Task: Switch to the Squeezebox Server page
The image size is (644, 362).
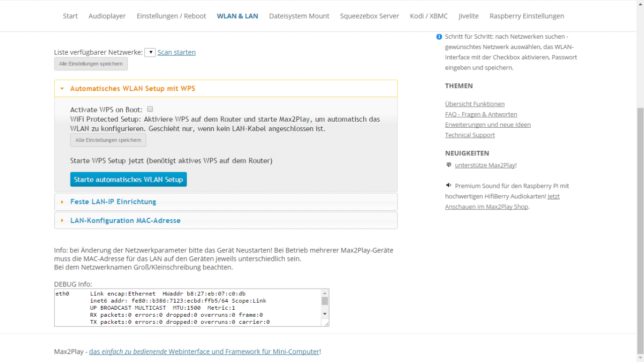Action: tap(370, 16)
